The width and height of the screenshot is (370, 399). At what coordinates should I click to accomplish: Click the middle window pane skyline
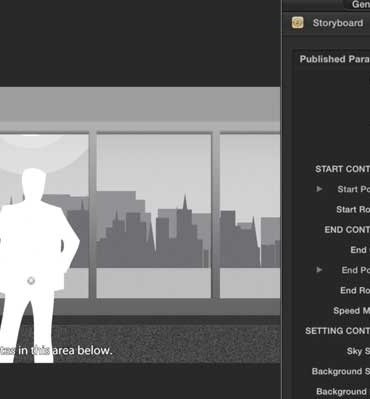(x=154, y=229)
